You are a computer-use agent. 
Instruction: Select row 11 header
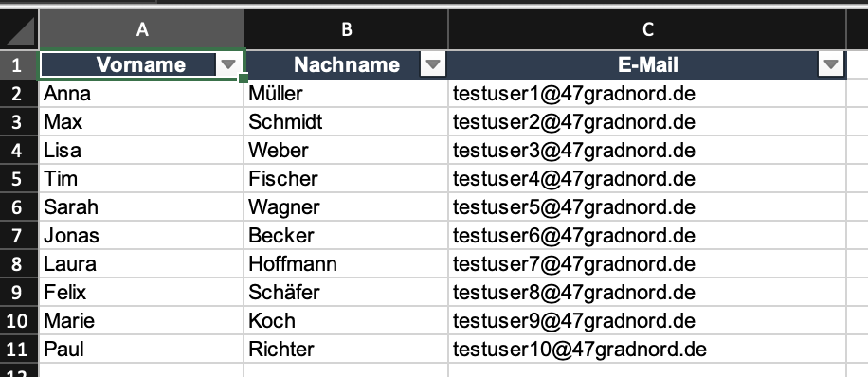click(x=19, y=350)
